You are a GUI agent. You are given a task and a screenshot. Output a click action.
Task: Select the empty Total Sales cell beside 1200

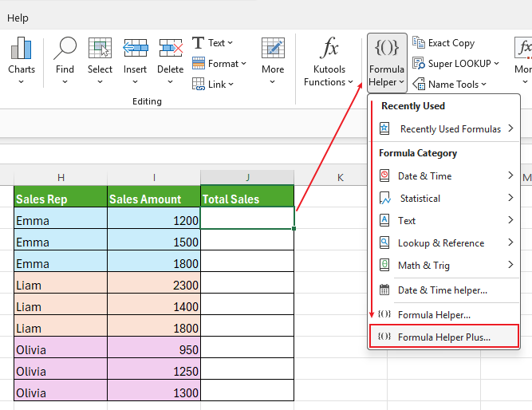(247, 218)
